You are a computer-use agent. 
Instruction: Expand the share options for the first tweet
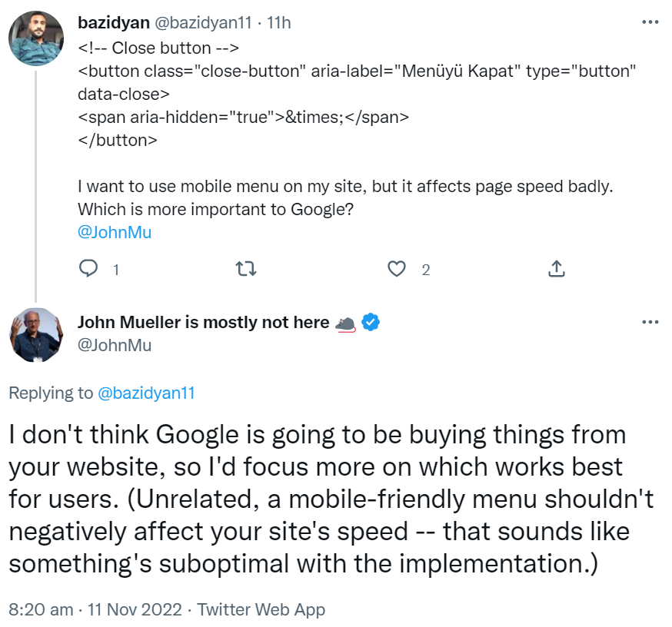[x=556, y=268]
